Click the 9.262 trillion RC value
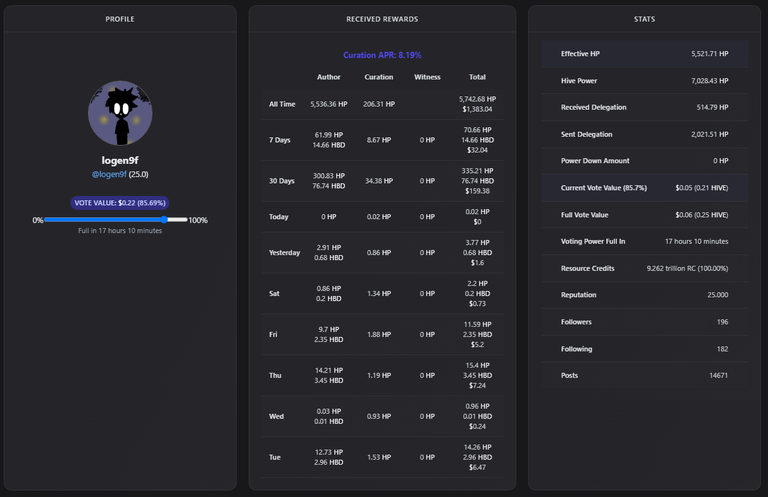 click(x=687, y=268)
